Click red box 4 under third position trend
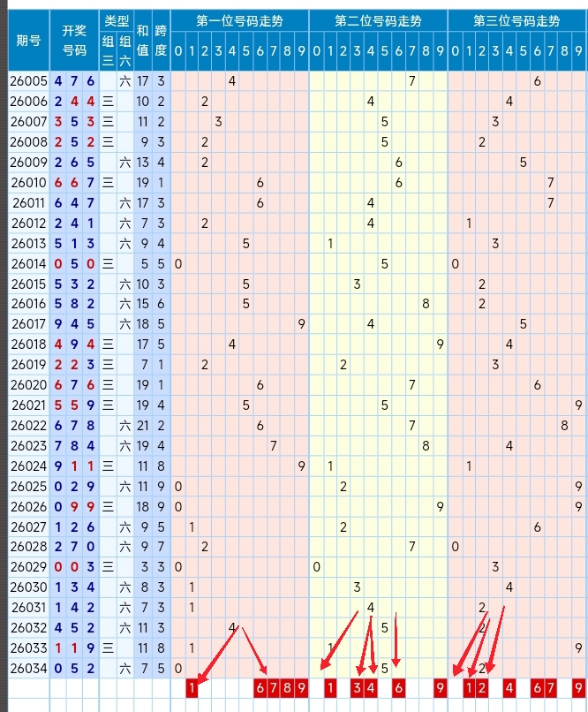Screen dimensions: 588x712 [509, 688]
